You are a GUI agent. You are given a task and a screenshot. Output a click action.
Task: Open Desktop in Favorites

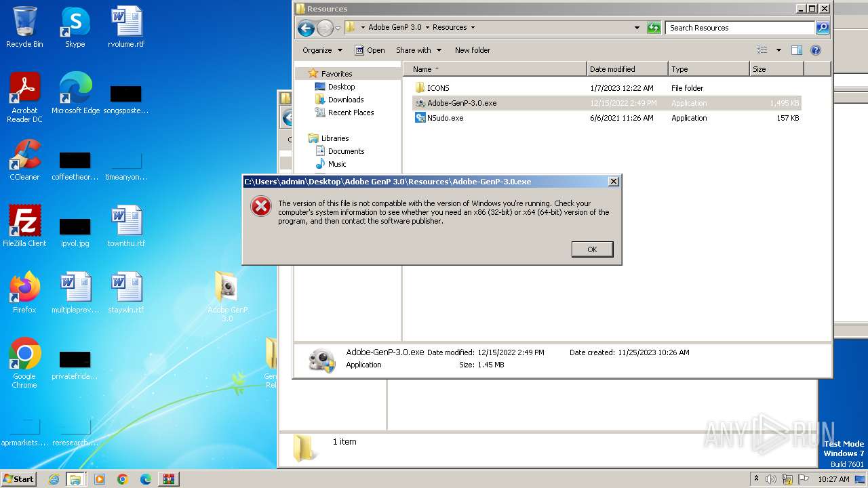tap(341, 87)
